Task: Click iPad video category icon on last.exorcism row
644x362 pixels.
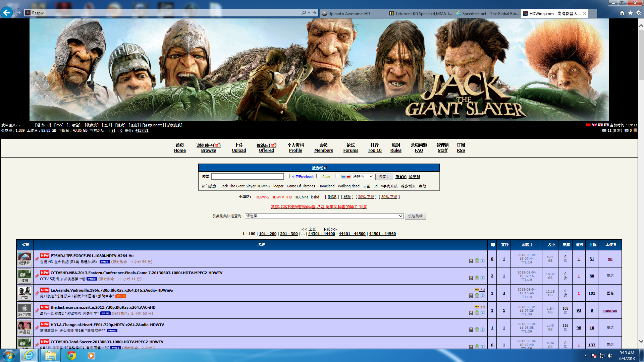Action: coord(25,310)
